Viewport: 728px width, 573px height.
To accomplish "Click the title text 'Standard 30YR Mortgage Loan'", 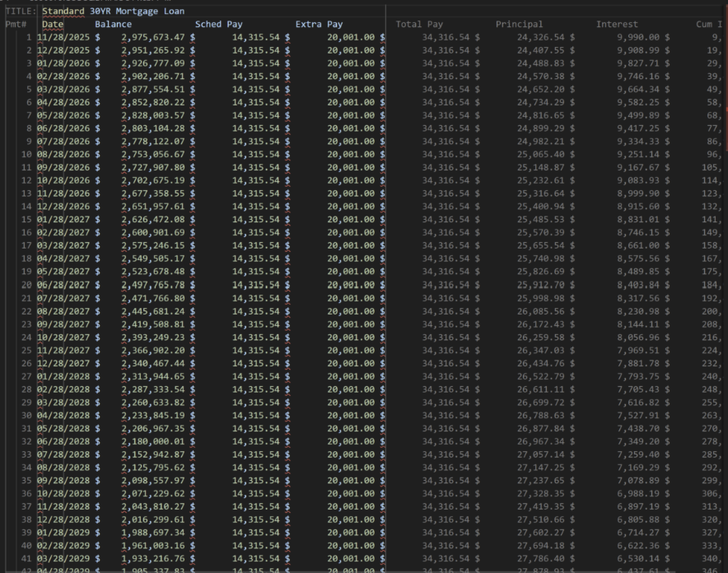I will (113, 12).
